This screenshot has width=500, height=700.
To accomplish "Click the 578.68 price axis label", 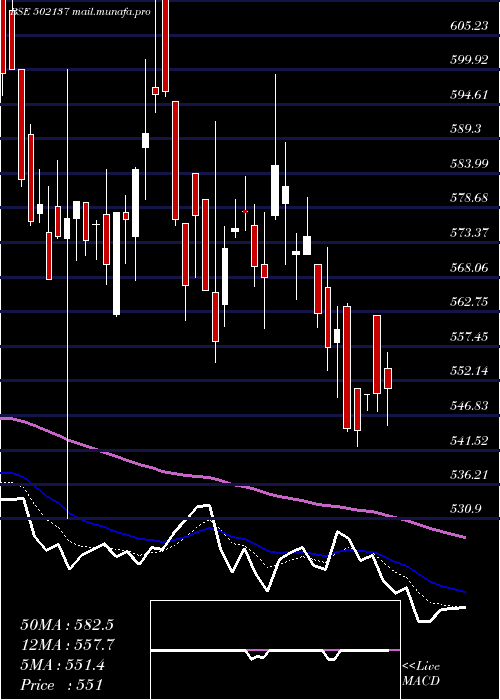I will click(469, 198).
